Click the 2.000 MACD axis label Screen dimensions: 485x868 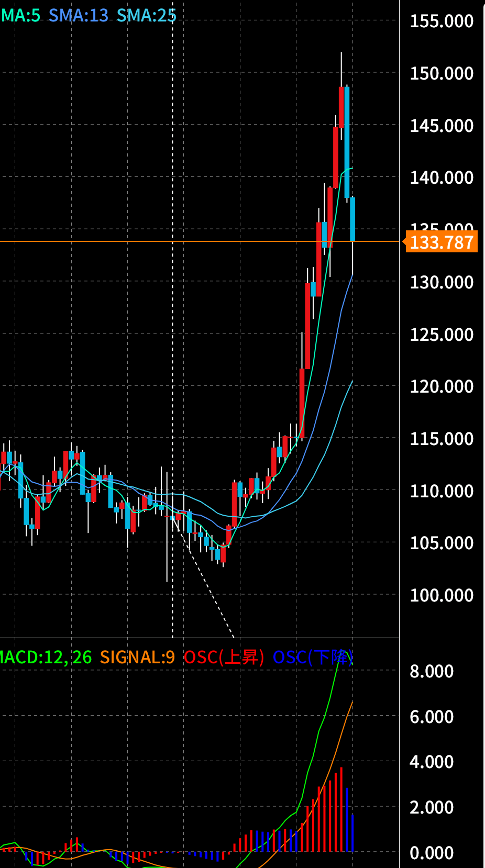432,807
